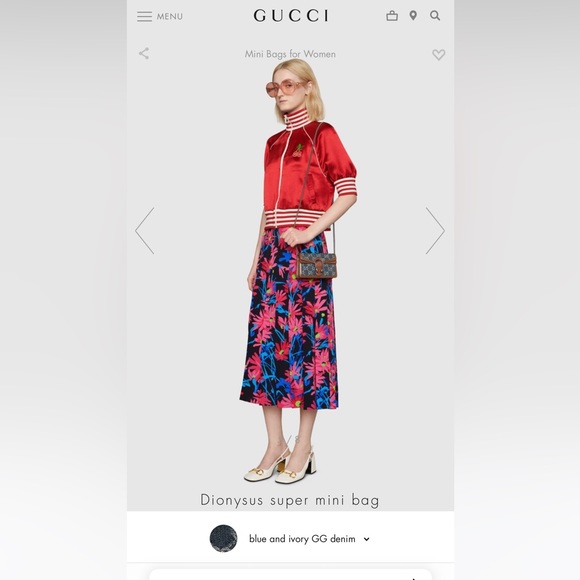Tap the white card at page bottom
Viewport: 580px width, 580px height.
(290, 574)
